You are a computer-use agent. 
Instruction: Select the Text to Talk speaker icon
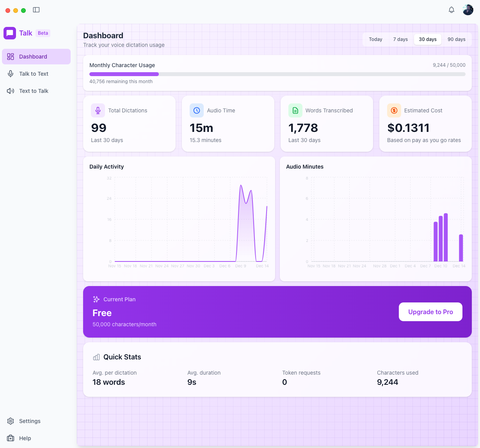point(10,91)
